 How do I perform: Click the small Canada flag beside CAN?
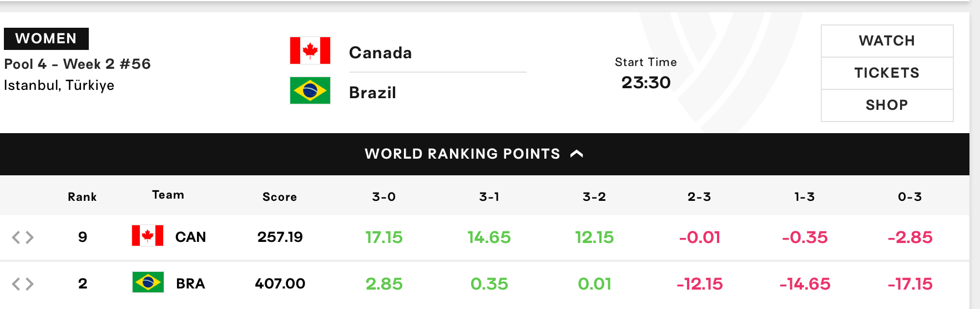coord(148,236)
